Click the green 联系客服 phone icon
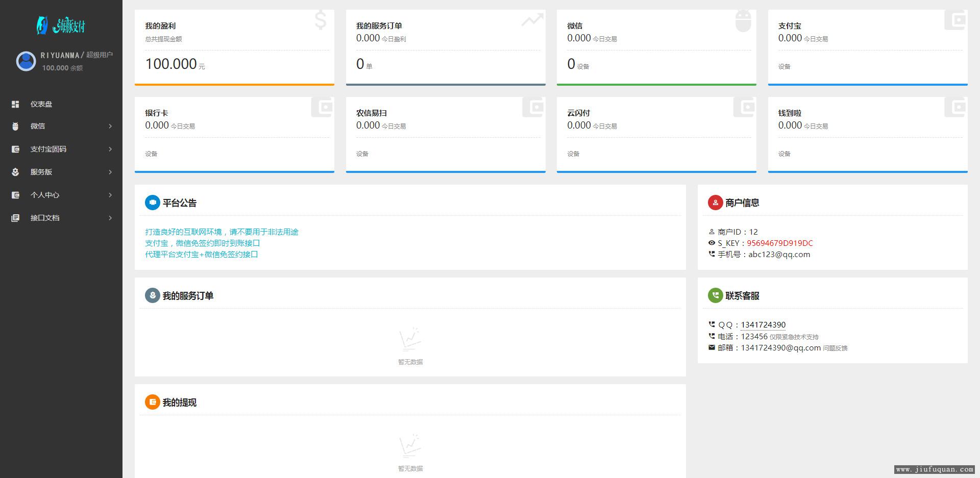 [x=715, y=295]
